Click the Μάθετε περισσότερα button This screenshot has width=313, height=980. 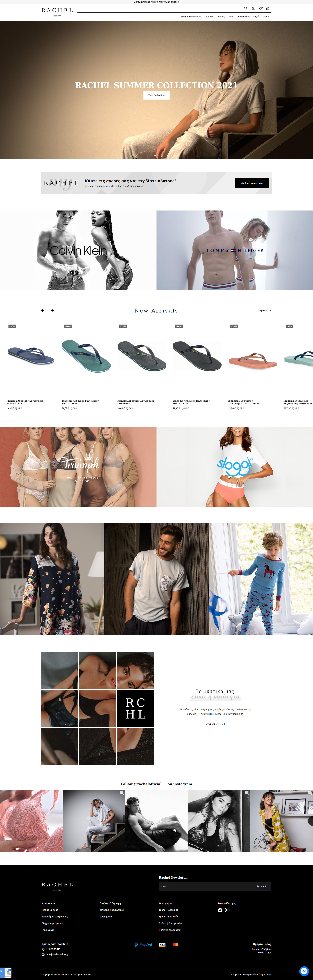252,183
